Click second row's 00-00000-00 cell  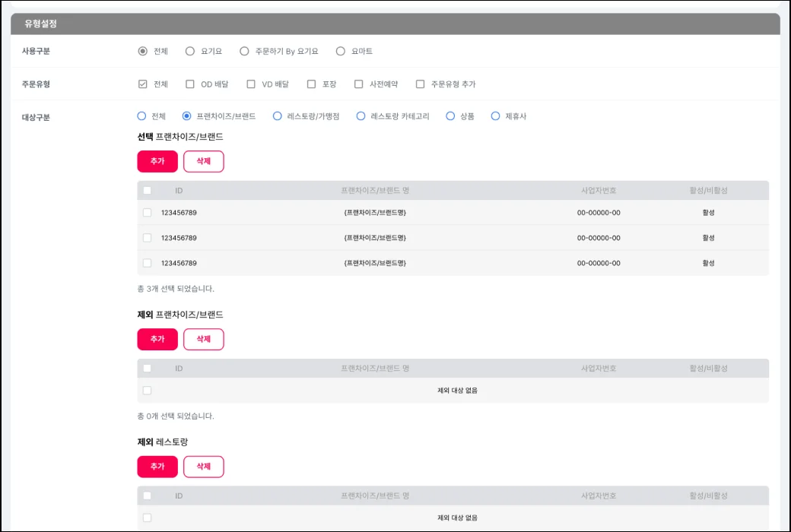pos(599,238)
